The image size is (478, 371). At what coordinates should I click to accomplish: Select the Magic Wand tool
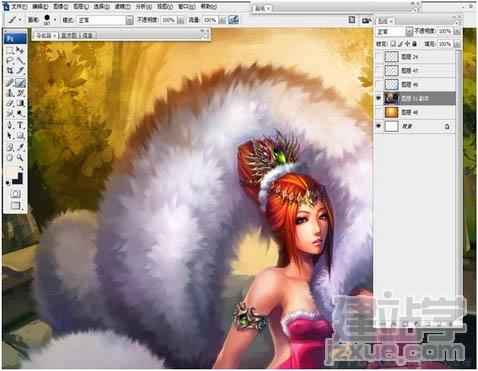pyautogui.click(x=20, y=61)
